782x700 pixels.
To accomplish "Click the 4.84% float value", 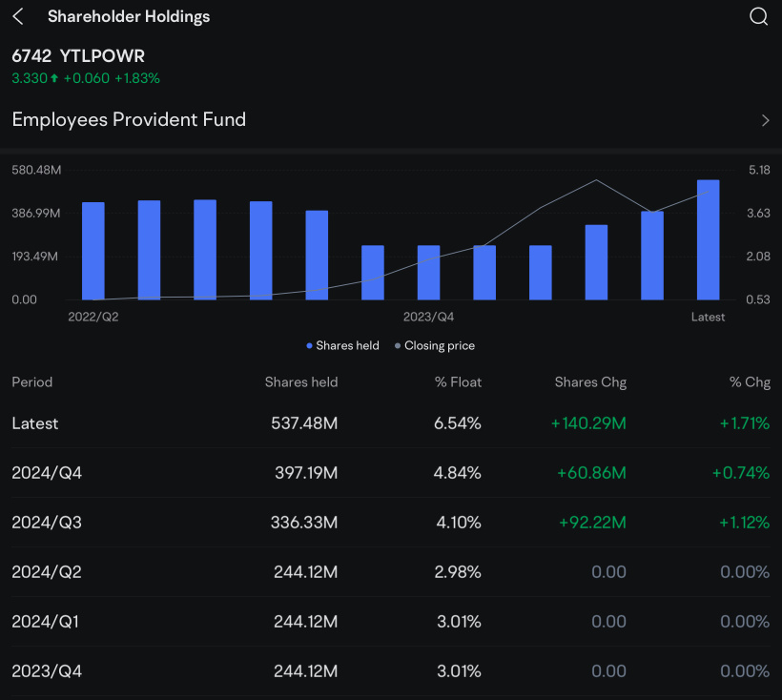I will 458,473.
